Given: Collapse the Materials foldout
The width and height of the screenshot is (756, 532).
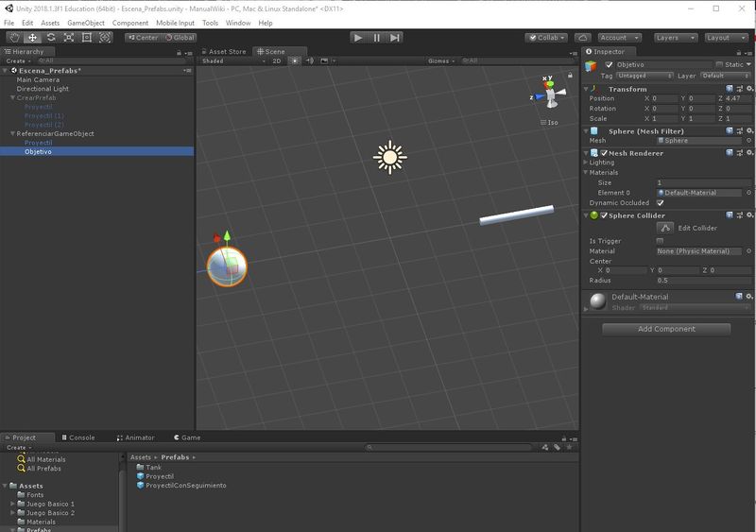Looking at the screenshot, I should [x=586, y=172].
